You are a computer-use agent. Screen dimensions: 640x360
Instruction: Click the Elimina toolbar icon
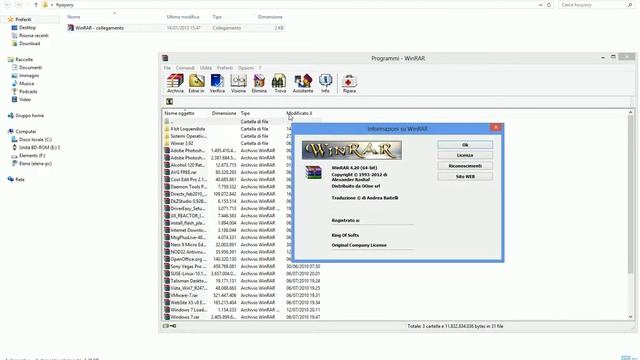259,83
